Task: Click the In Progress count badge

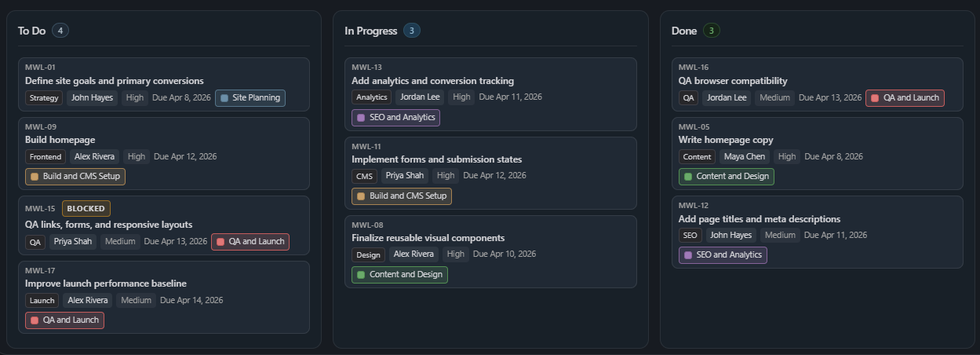Action: pos(412,31)
